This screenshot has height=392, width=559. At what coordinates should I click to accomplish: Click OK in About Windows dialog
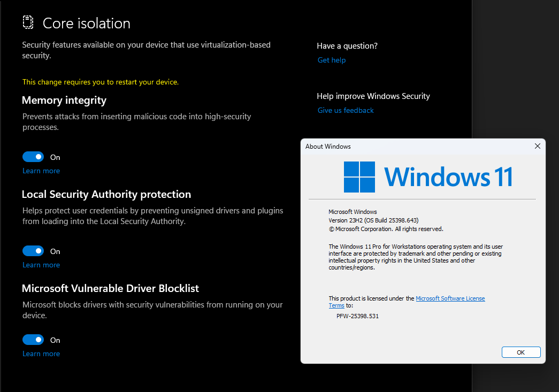[x=521, y=352]
